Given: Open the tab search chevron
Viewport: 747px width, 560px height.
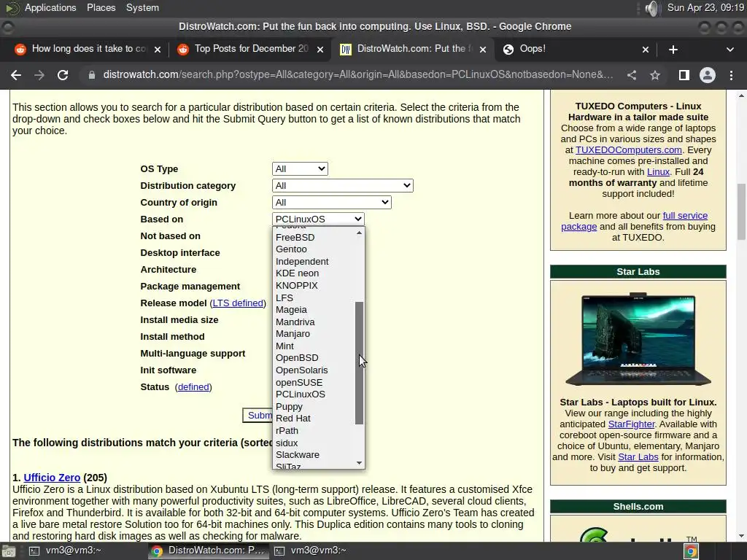Looking at the screenshot, I should tap(729, 50).
